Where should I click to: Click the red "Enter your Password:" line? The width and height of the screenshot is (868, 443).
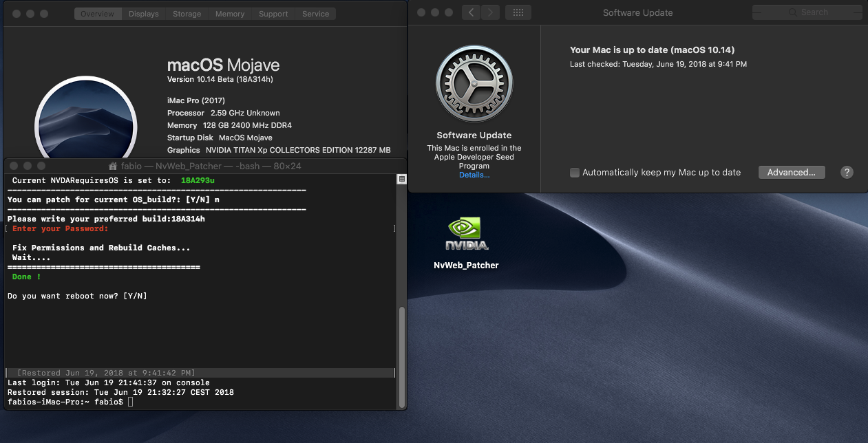pos(61,228)
